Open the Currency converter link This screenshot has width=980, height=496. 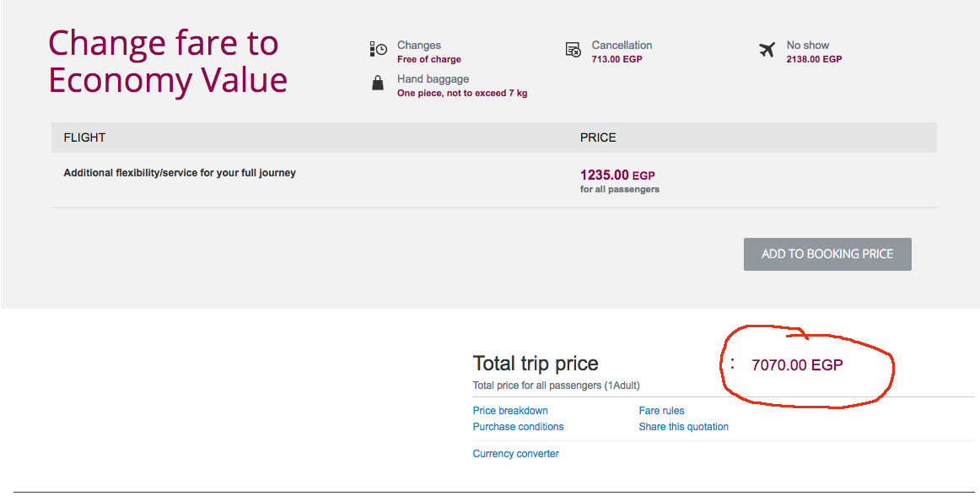(x=515, y=454)
